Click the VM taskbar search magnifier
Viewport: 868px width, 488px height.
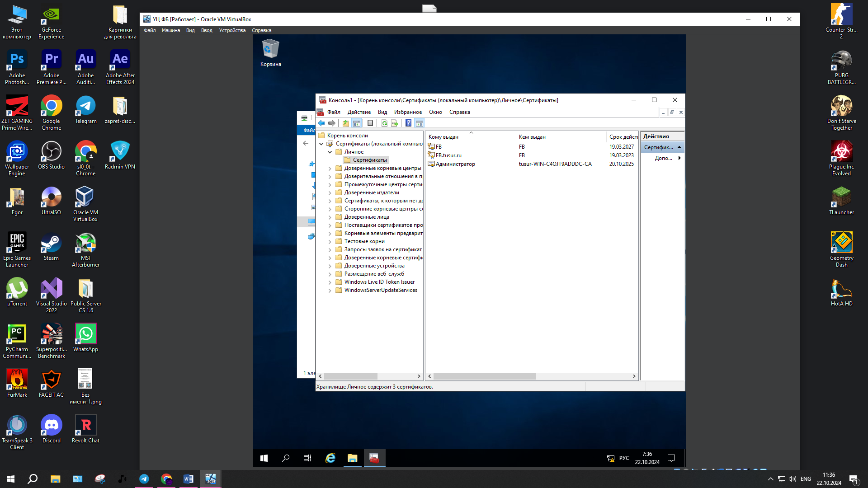tap(286, 458)
